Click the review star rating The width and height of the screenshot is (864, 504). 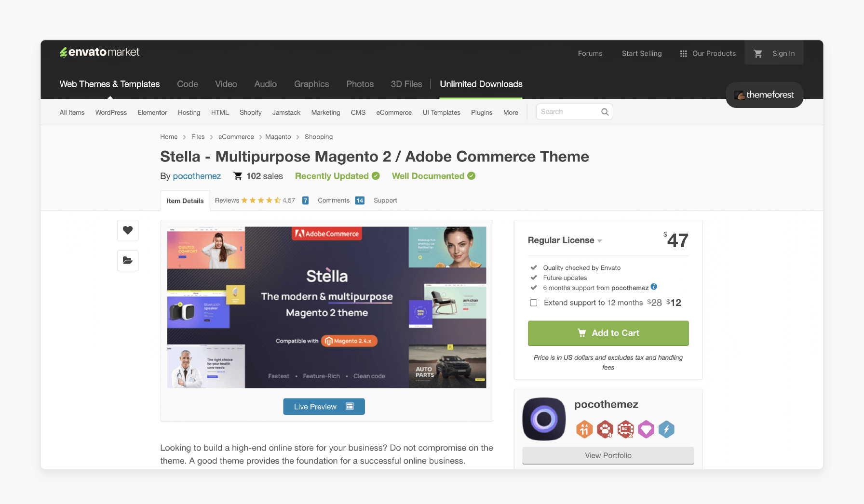(x=261, y=200)
